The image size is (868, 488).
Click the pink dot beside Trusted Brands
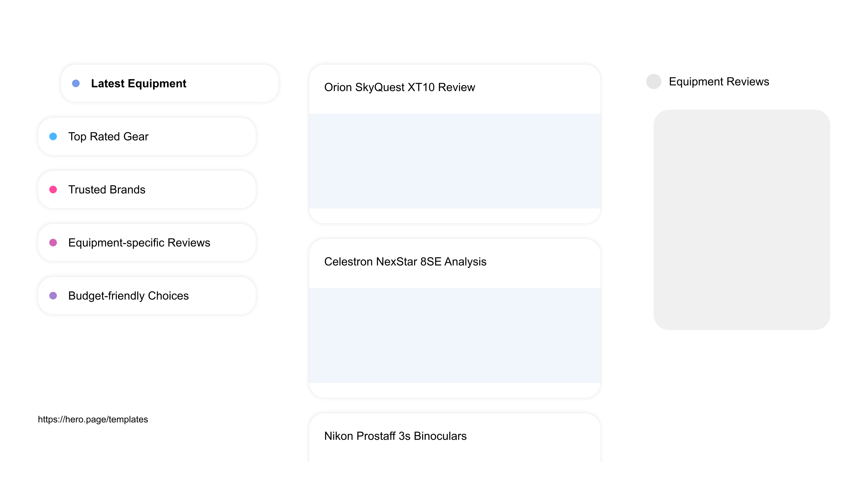click(x=53, y=189)
